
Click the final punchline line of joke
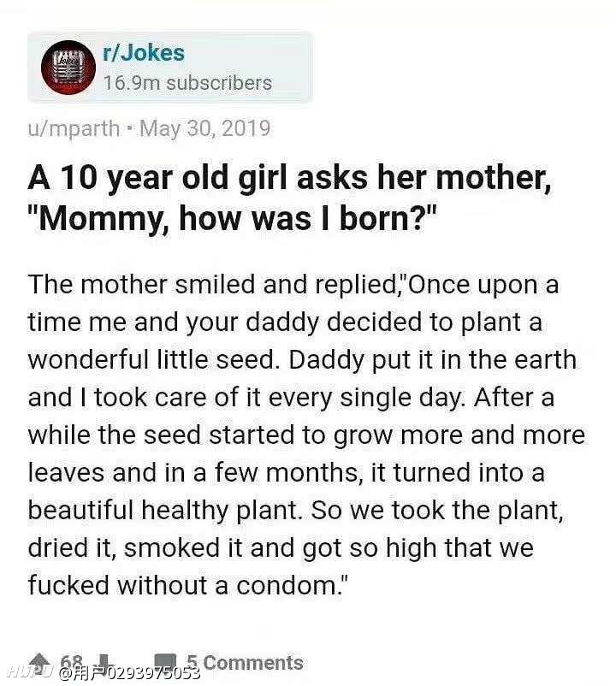pos(188,585)
